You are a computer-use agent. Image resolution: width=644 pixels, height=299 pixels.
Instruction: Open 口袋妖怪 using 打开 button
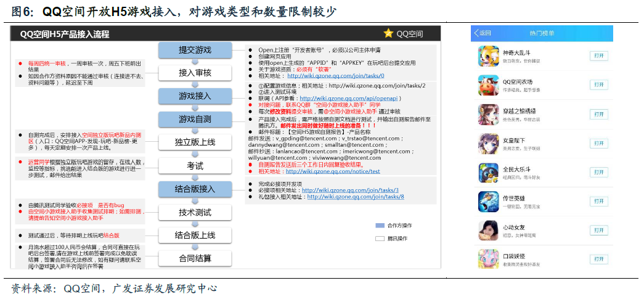tap(599, 259)
